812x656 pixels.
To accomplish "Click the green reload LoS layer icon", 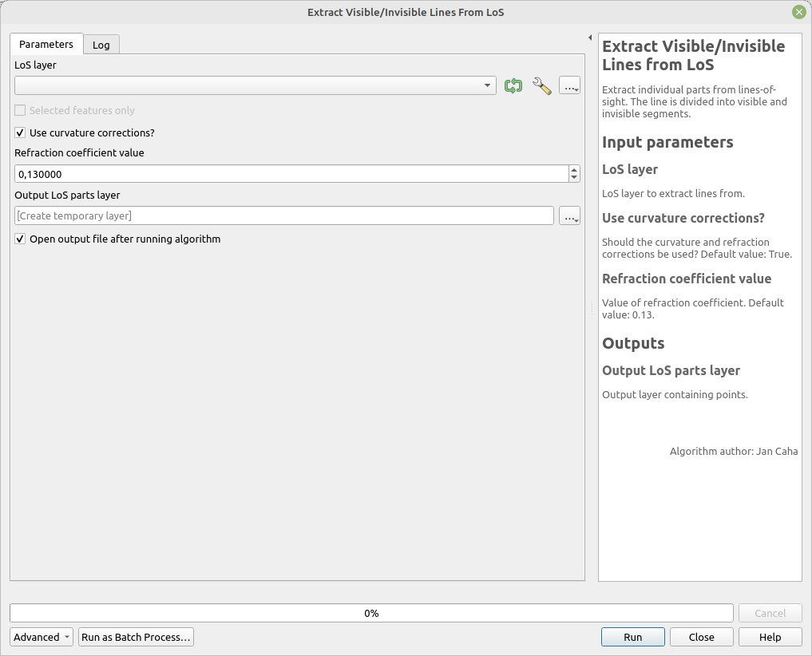I will coord(513,85).
